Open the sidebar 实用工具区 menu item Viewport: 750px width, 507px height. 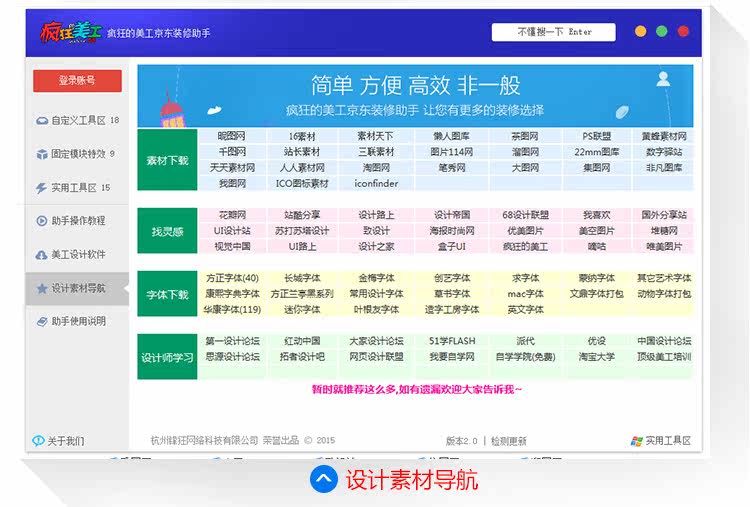(77, 188)
